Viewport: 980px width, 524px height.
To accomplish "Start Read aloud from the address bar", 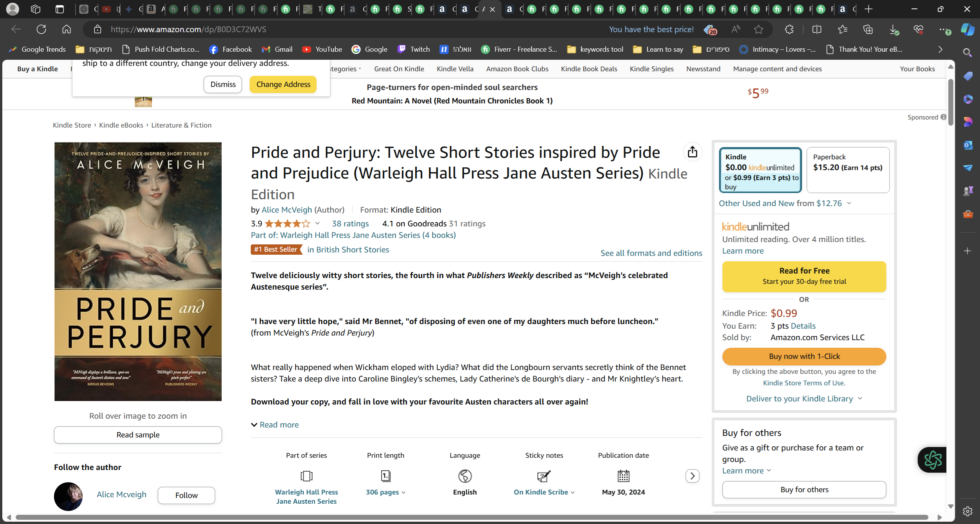I will (x=735, y=29).
